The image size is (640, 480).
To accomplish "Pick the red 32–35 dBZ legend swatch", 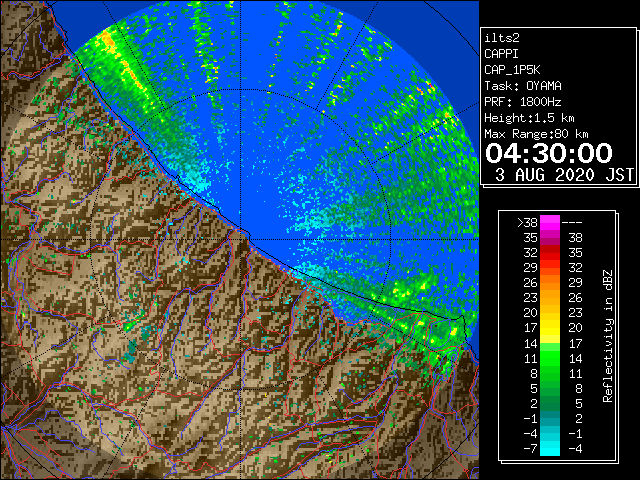I will [550, 253].
